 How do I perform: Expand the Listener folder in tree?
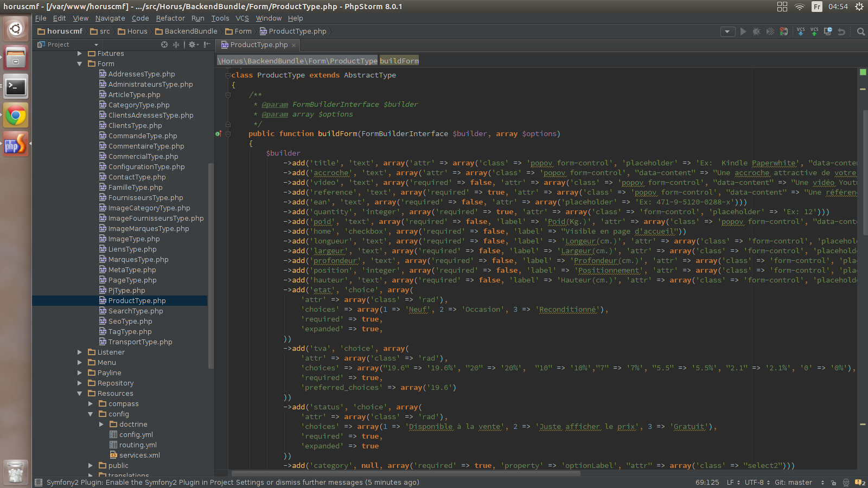coord(80,352)
